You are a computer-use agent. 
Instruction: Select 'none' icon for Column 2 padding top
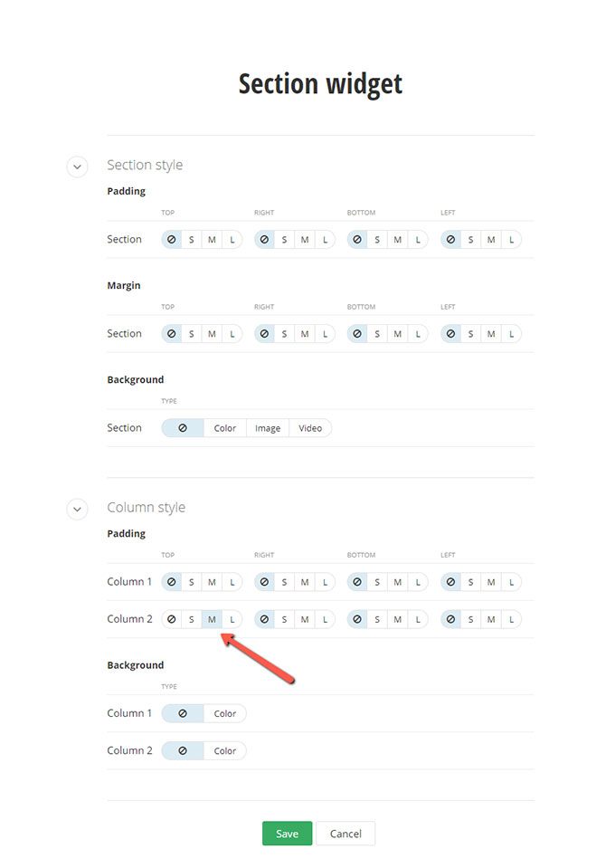coord(171,620)
